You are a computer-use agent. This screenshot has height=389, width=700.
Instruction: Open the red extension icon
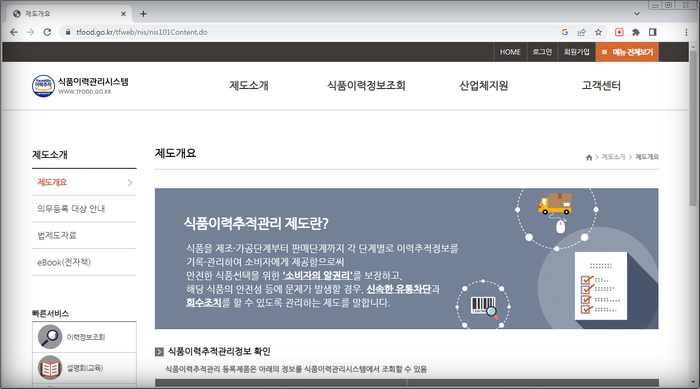pos(619,32)
